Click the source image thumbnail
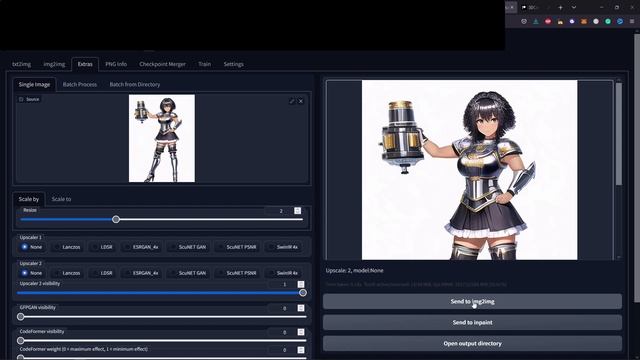 coord(162,138)
